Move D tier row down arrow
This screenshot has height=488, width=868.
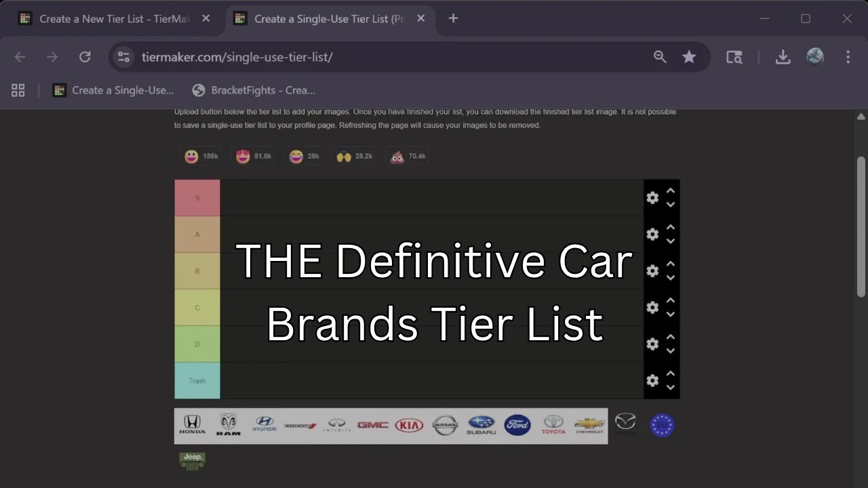[x=670, y=350]
